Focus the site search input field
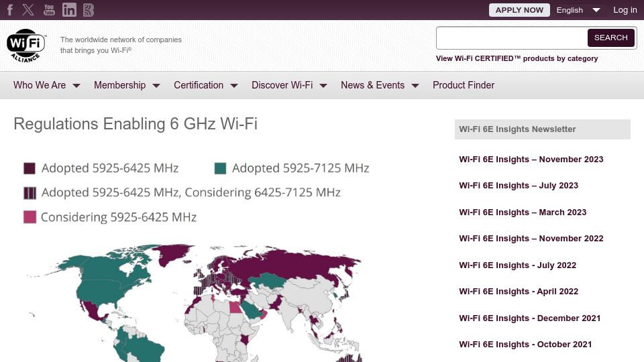This screenshot has height=362, width=644. tap(512, 38)
